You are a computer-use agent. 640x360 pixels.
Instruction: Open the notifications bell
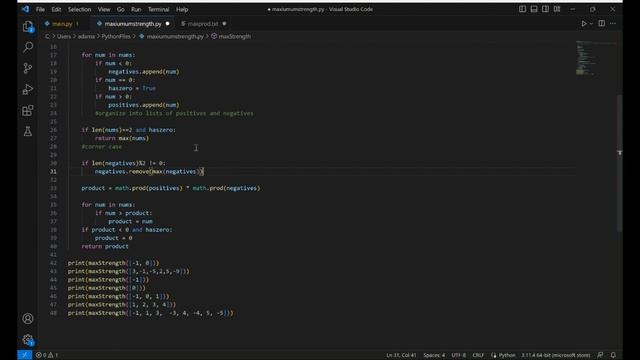coord(613,355)
